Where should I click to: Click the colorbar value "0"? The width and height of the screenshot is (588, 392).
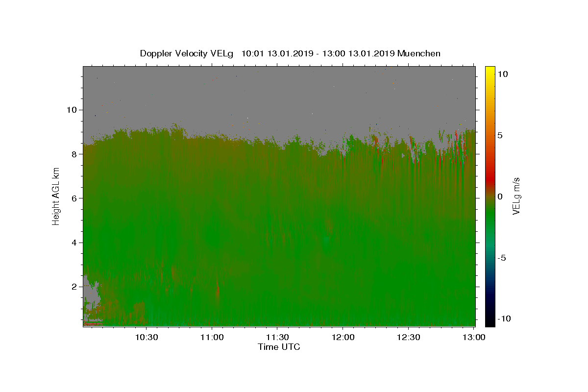[500, 196]
